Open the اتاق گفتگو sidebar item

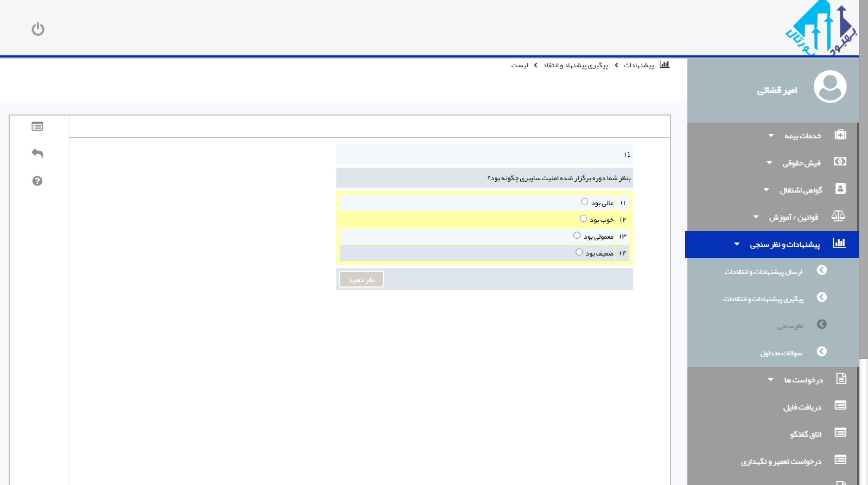pos(806,434)
